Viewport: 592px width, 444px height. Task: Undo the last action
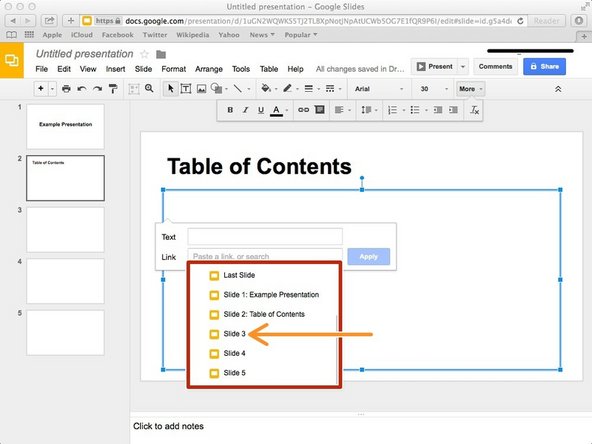tap(82, 89)
